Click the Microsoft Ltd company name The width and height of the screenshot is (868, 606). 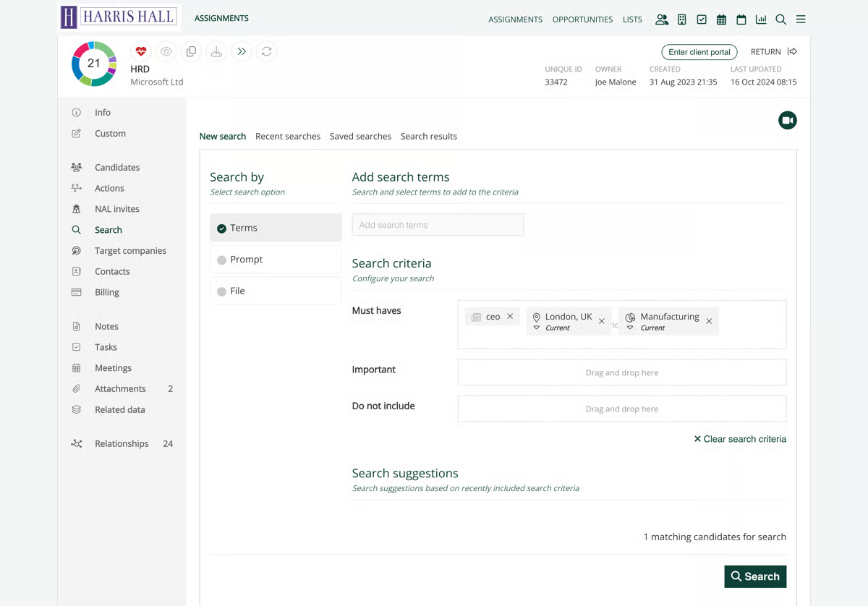(157, 82)
